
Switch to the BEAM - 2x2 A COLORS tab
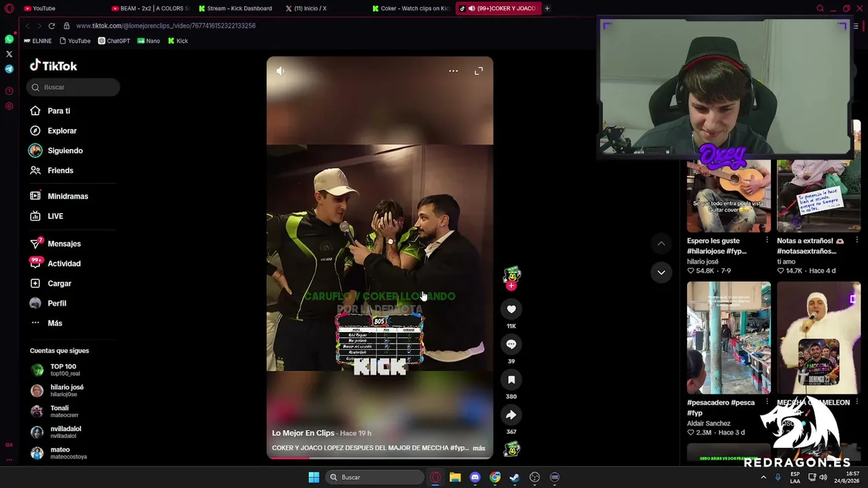coord(150,8)
